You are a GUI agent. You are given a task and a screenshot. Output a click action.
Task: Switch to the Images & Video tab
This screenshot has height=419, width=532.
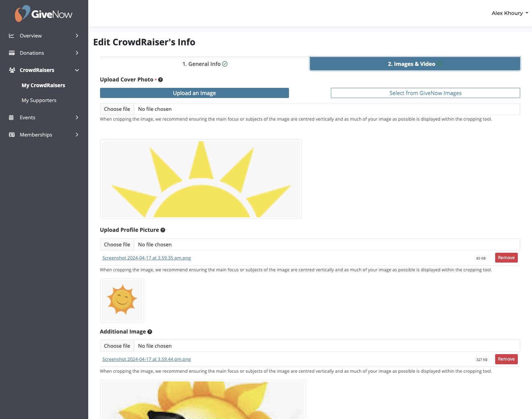[415, 64]
